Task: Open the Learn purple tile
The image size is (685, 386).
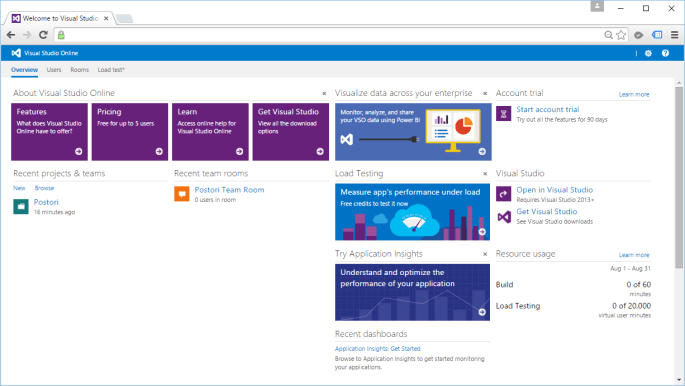Action: pos(210,132)
